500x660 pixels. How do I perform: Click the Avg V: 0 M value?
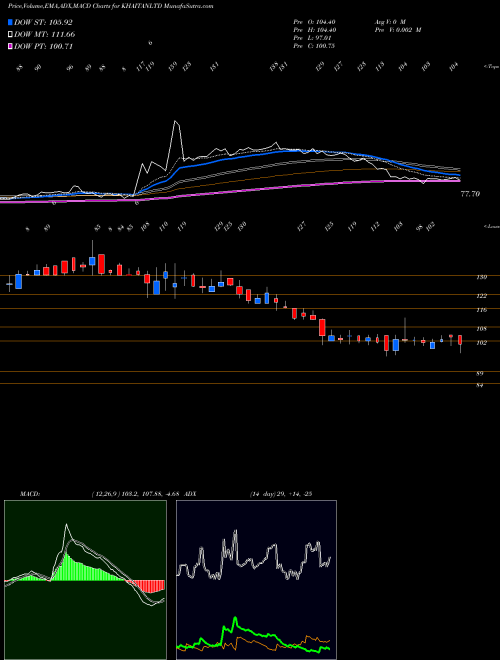(389, 22)
